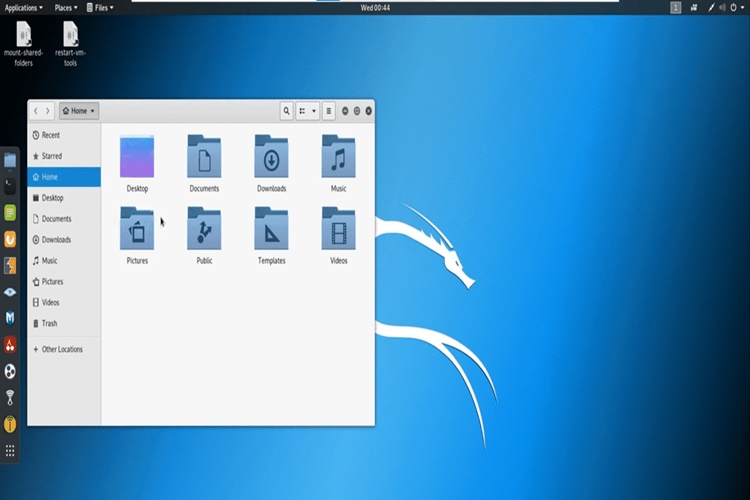Maximize the Files window
This screenshot has width=750, height=500.
coord(357,111)
